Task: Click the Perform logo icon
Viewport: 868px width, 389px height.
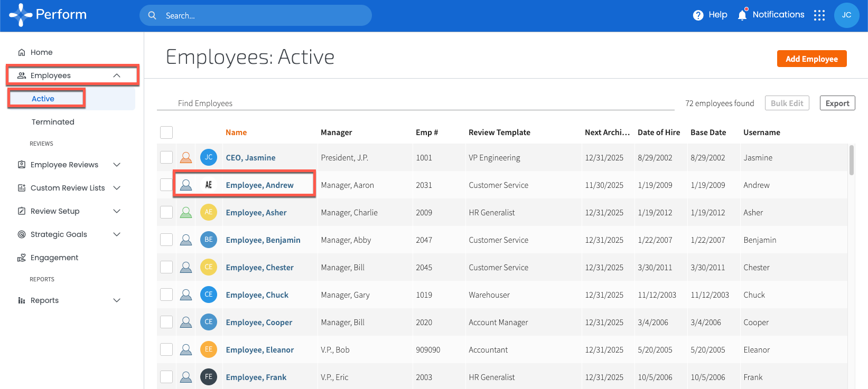Action: 21,15
